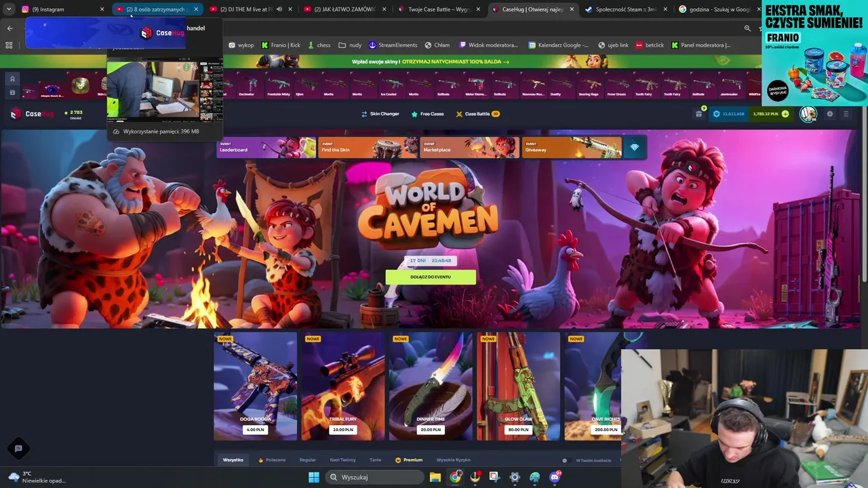Open Chrome from the taskbar
The image size is (868, 488).
coord(455,477)
